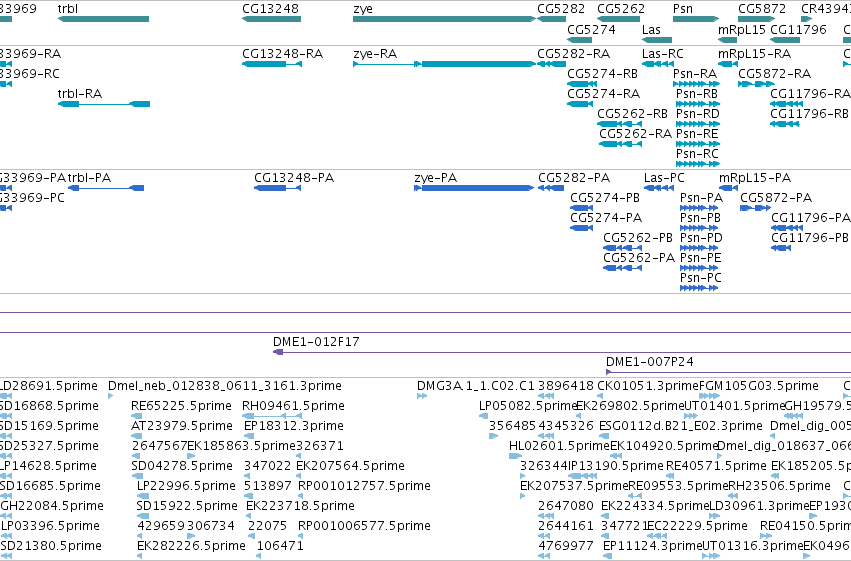Screen dimensions: 851x561
Task: Select protein Psn-PC
Action: tap(699, 288)
